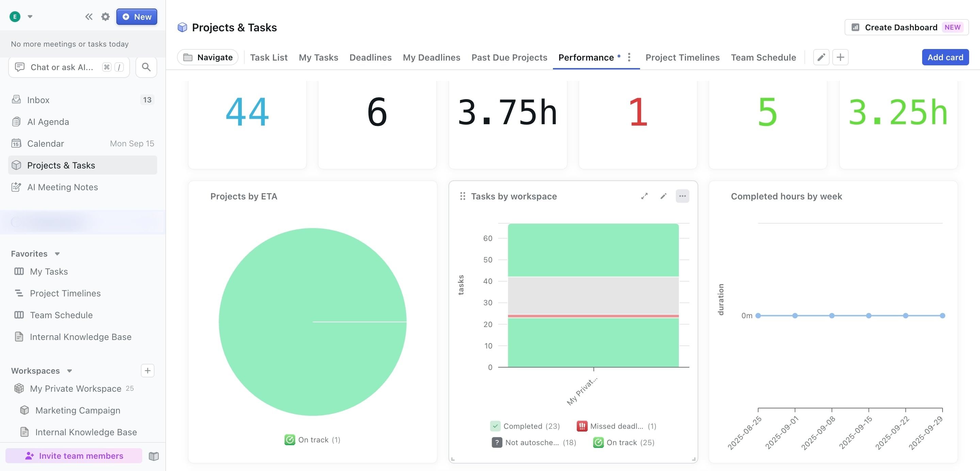Edit views with pencil icon in tab bar
The height and width of the screenshot is (471, 980).
[x=821, y=58]
